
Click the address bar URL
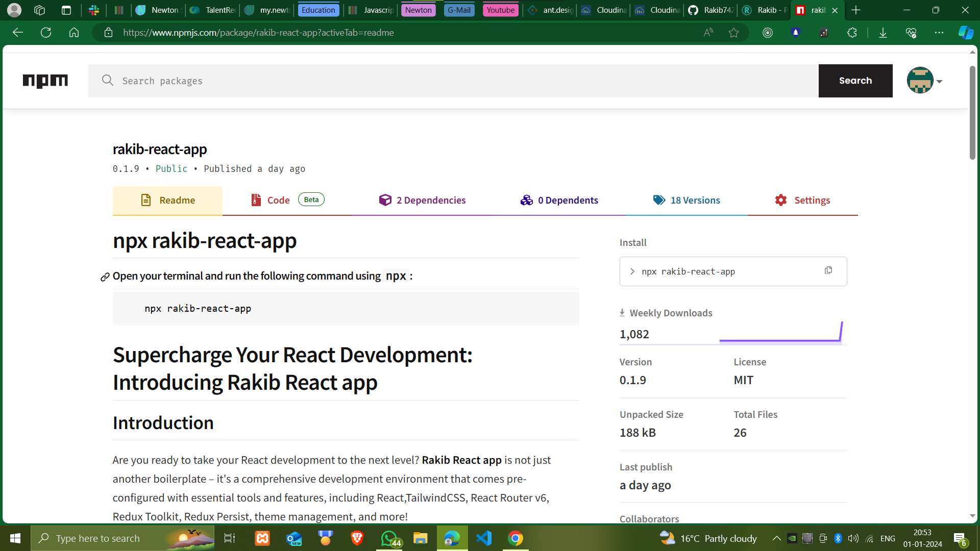[x=258, y=33]
